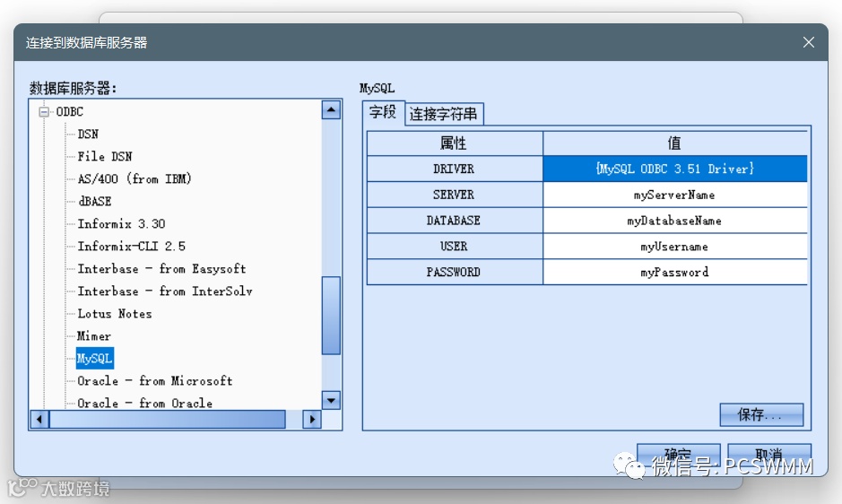Select DSN in the server tree
Image resolution: width=842 pixels, height=504 pixels.
click(x=88, y=134)
